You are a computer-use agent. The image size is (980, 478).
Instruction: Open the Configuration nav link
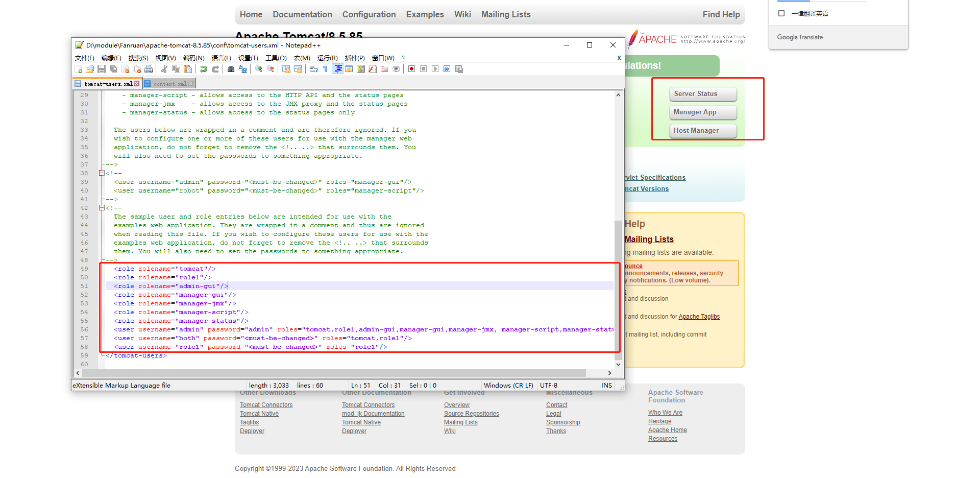tap(369, 15)
